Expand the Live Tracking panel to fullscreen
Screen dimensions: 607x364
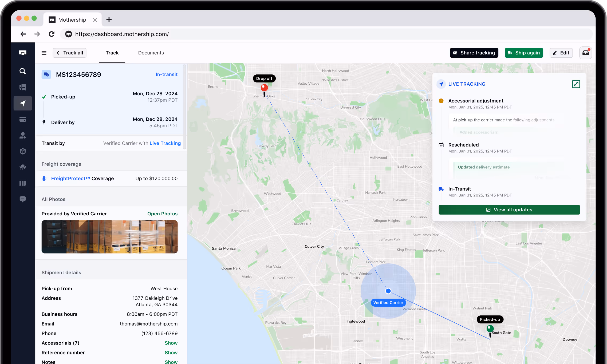[x=576, y=84]
